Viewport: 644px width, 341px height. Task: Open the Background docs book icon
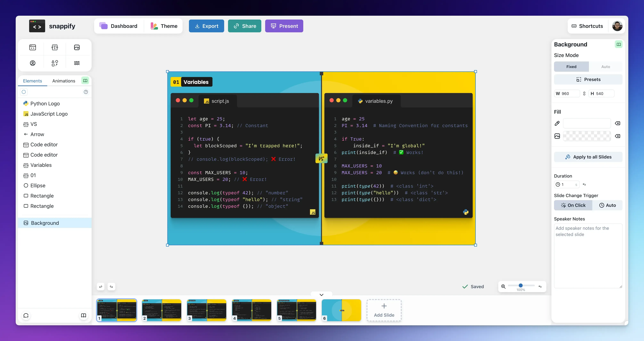(619, 44)
